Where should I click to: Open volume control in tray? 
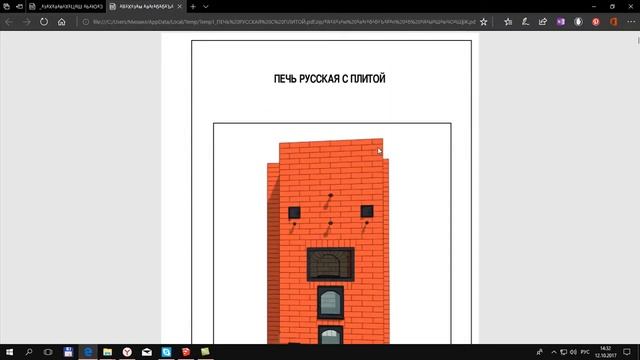click(x=573, y=352)
